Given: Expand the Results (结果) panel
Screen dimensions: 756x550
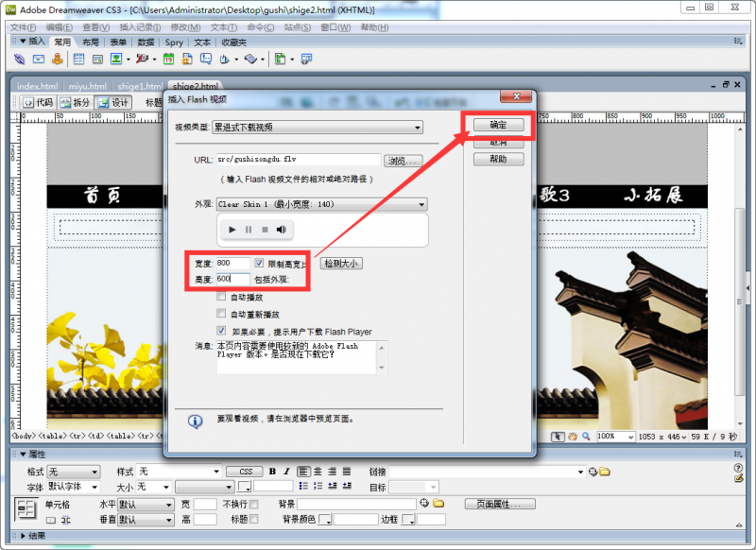Looking at the screenshot, I should pyautogui.click(x=23, y=536).
